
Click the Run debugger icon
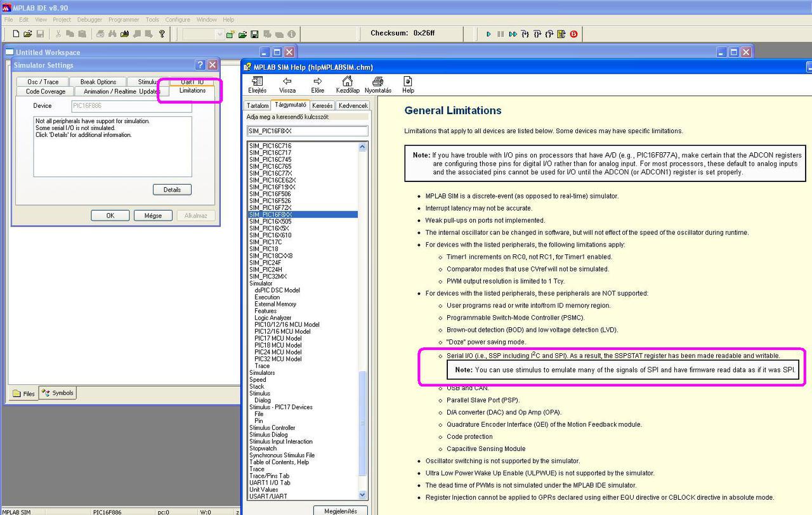(x=488, y=34)
